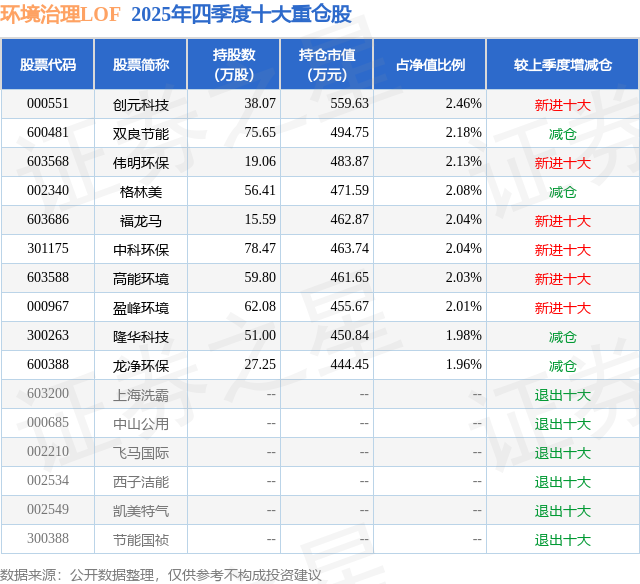Click holding value 559.63

pos(349,104)
